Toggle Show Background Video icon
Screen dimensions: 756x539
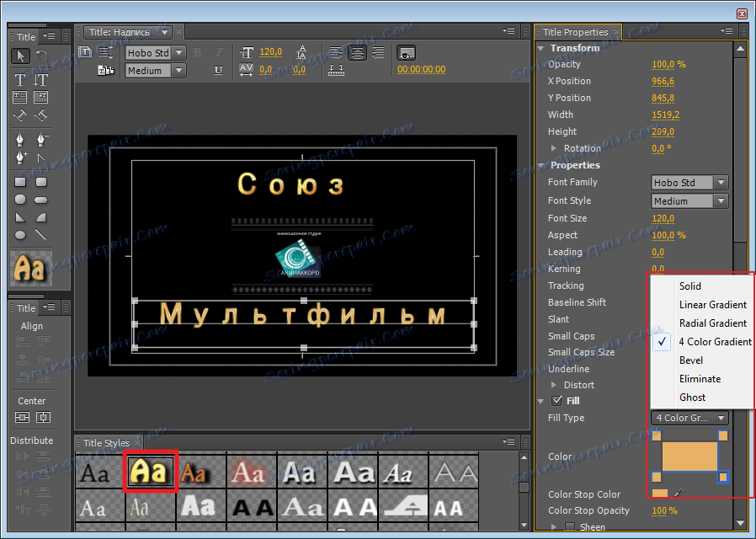[x=407, y=52]
